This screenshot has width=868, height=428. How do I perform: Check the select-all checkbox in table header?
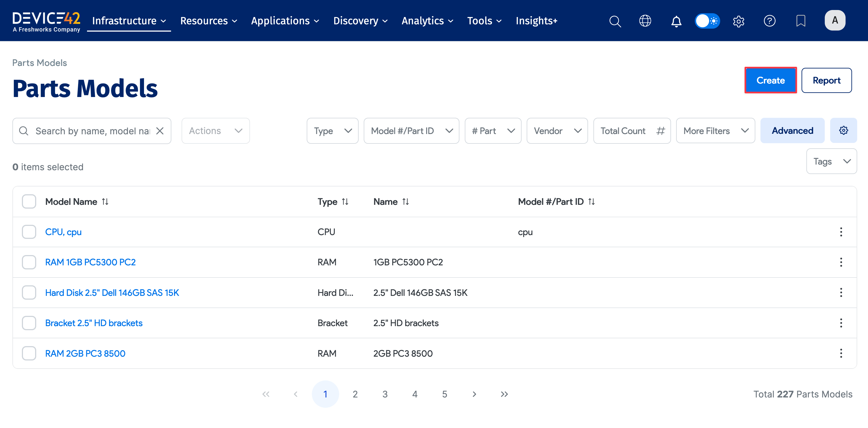pos(29,202)
